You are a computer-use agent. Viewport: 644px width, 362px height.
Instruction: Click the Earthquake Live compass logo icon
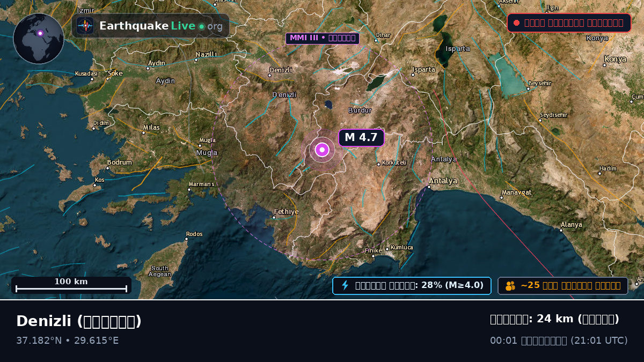[x=85, y=25]
